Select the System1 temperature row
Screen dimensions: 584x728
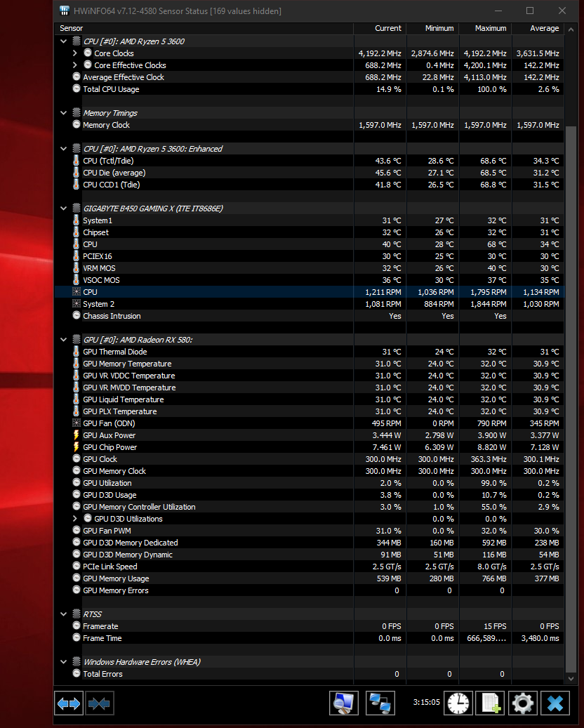[310, 220]
